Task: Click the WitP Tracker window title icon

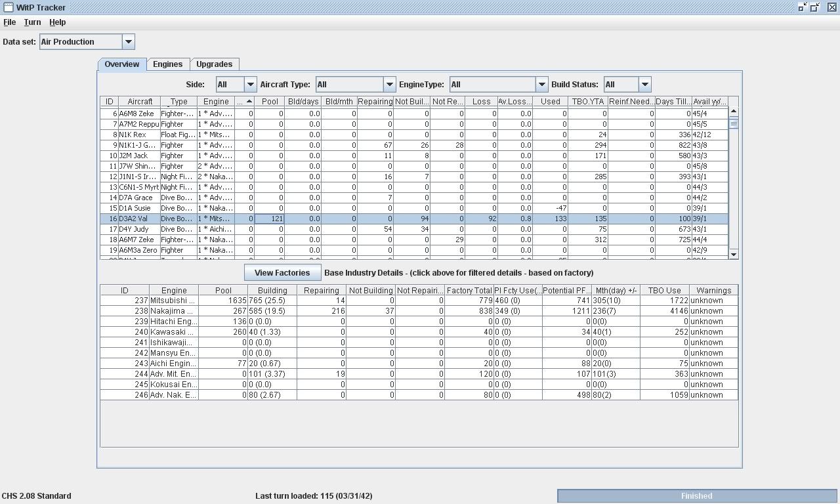Action: 9,7
